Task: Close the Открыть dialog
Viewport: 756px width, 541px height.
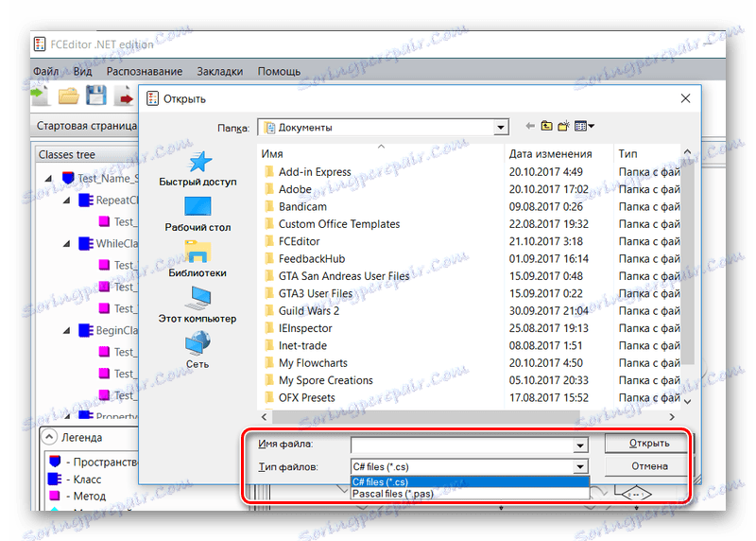Action: tap(685, 98)
